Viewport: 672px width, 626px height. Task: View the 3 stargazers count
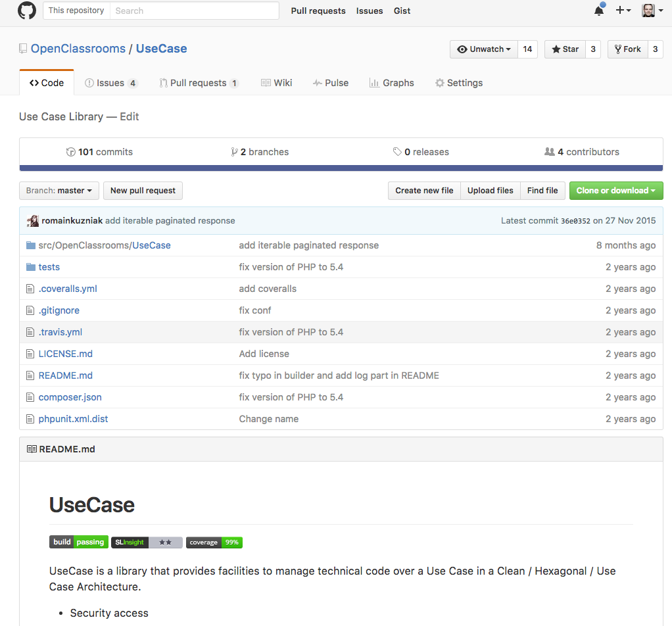click(x=593, y=49)
